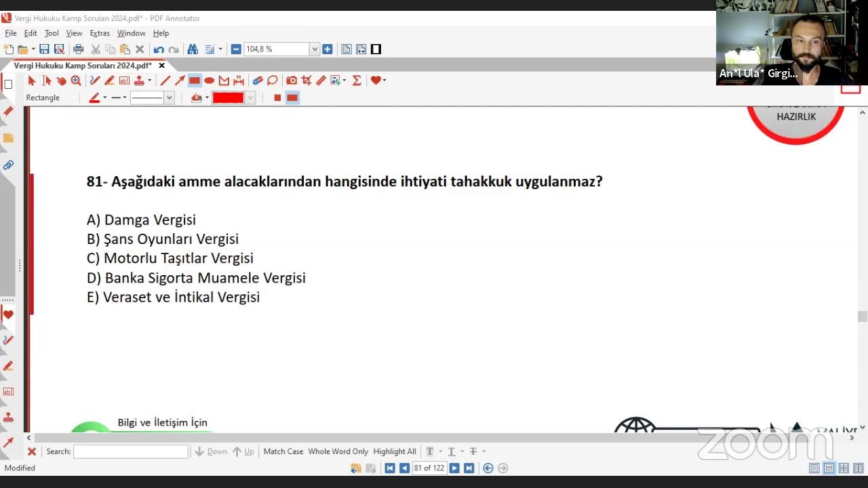The image size is (868, 488).
Task: Select the arrow Select tool
Action: [31, 80]
